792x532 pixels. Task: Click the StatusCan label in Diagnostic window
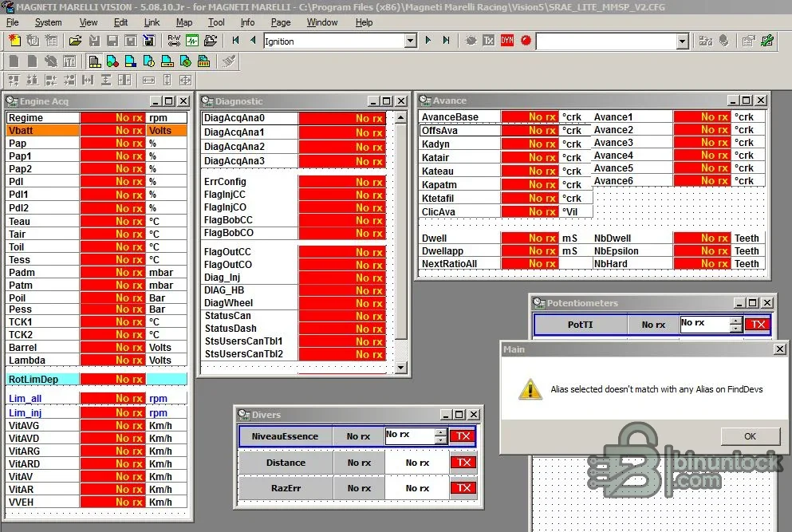[x=228, y=316]
